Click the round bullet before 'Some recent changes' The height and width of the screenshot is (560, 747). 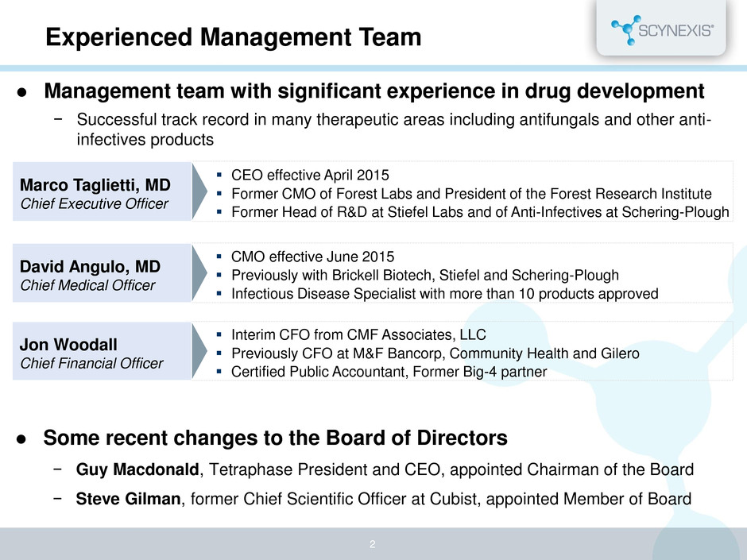click(x=24, y=438)
